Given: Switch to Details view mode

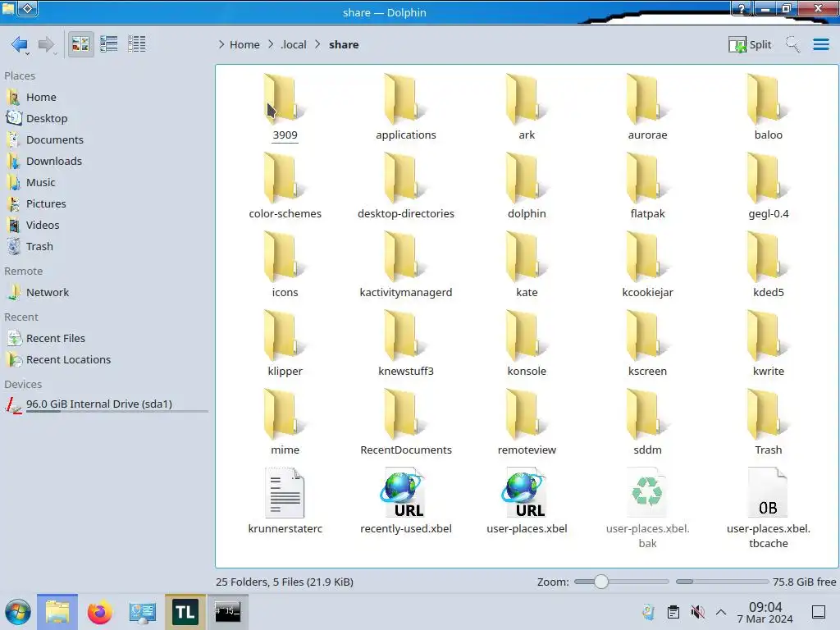Looking at the screenshot, I should (x=137, y=44).
